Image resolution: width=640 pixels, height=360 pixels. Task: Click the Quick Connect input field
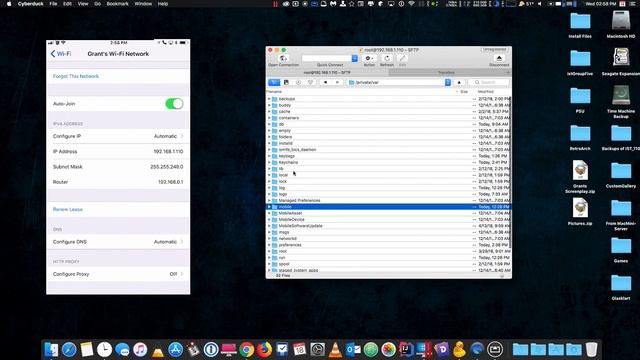coord(327,59)
